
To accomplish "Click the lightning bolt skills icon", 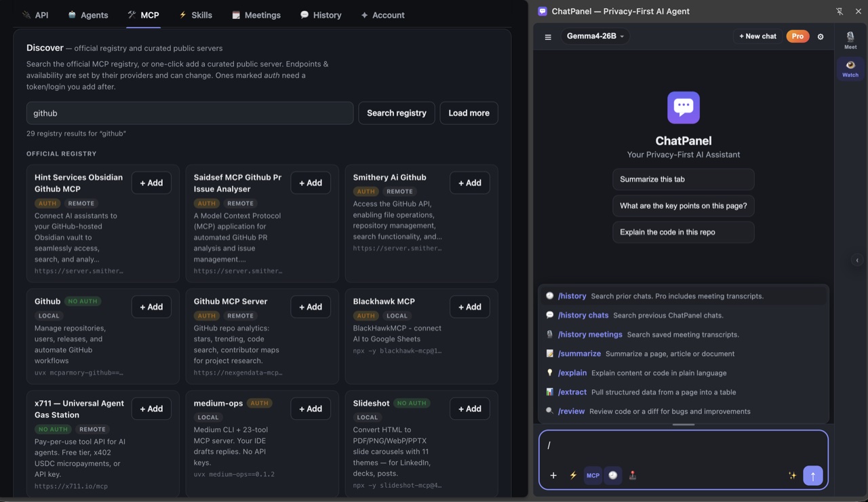I will [573, 476].
